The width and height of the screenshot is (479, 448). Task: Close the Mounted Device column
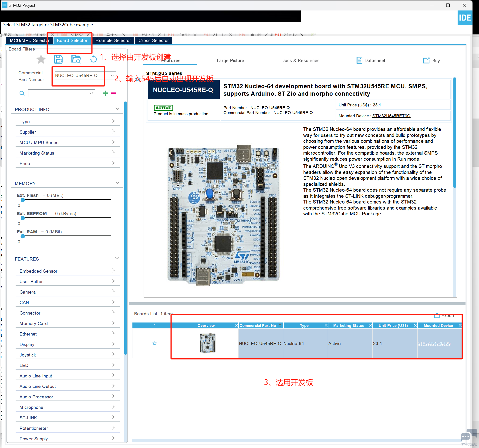click(460, 326)
